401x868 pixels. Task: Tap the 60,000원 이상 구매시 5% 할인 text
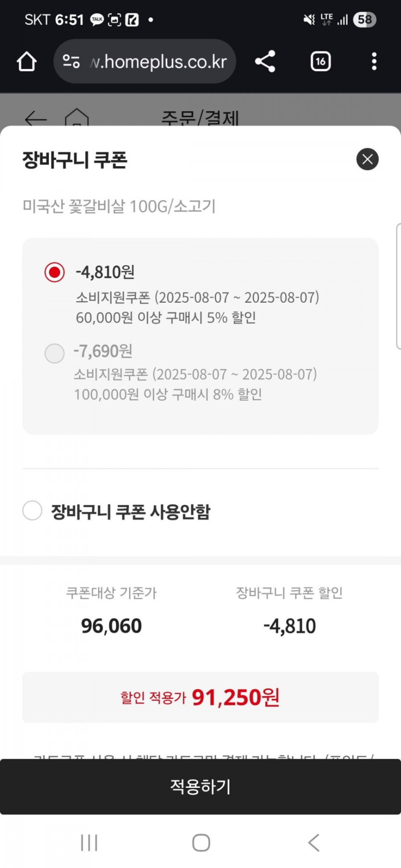coord(166,318)
